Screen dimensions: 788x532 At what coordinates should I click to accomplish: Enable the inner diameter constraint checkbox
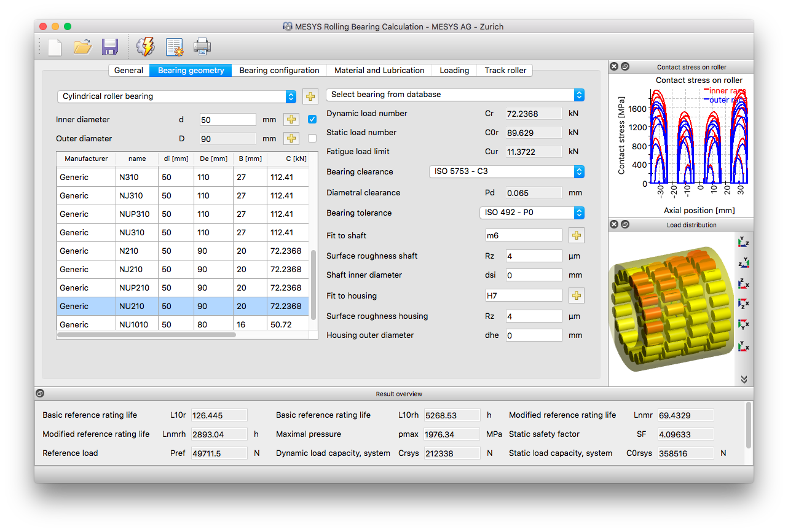coord(312,119)
